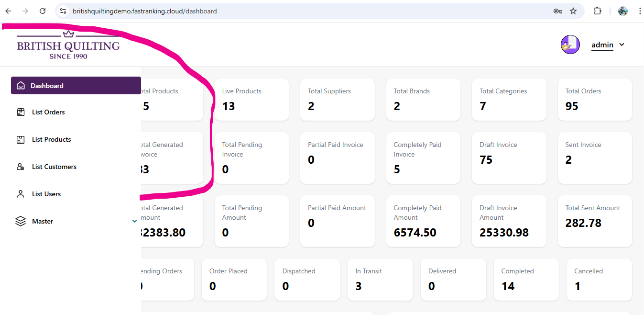This screenshot has width=644, height=315.
Task: Open the password manager key icon
Action: click(557, 11)
